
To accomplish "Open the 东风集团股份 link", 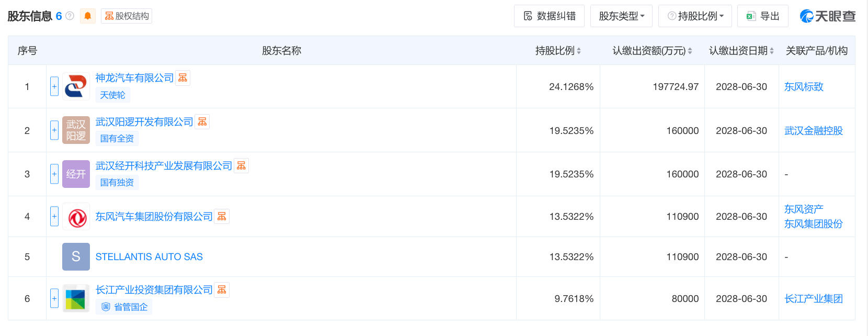I will tap(814, 224).
